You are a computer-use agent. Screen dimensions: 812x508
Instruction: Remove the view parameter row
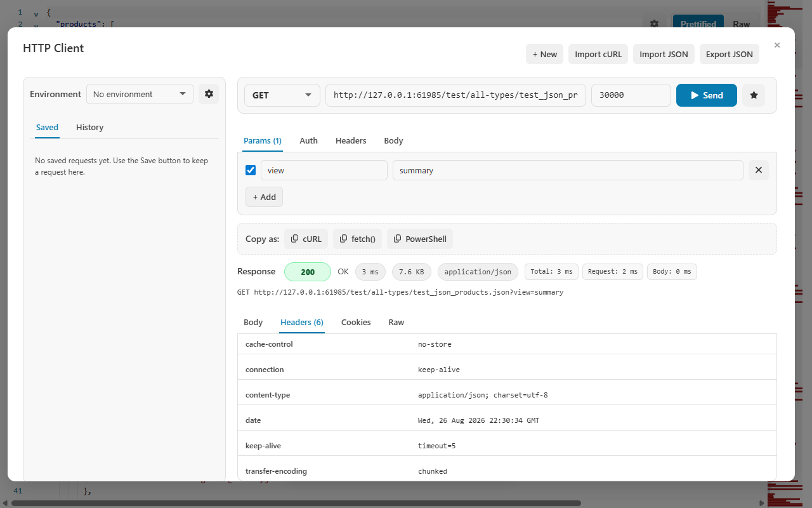click(x=759, y=170)
